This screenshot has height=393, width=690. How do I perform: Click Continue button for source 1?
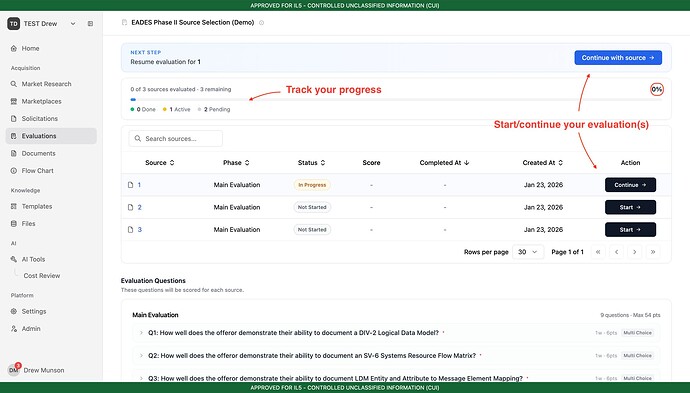pyautogui.click(x=630, y=185)
